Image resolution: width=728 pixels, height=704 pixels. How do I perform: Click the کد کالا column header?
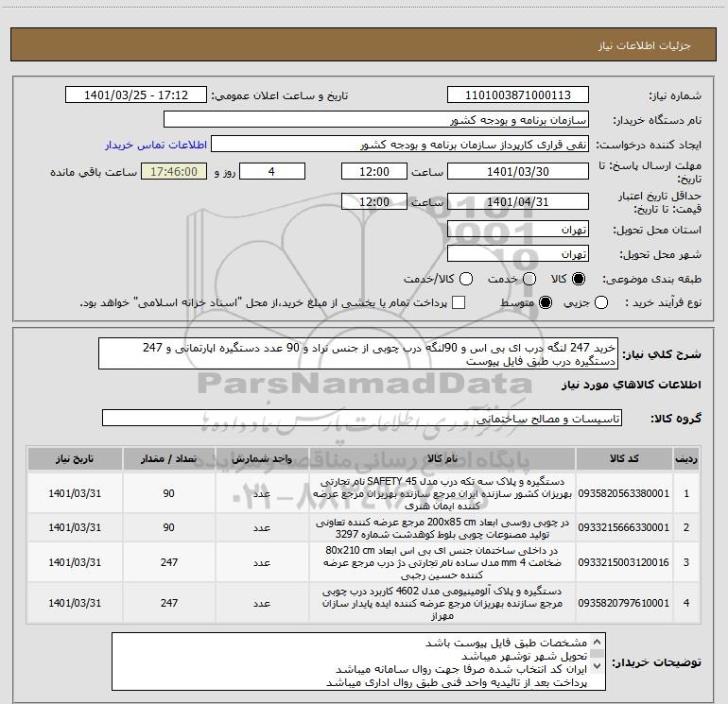pos(624,459)
